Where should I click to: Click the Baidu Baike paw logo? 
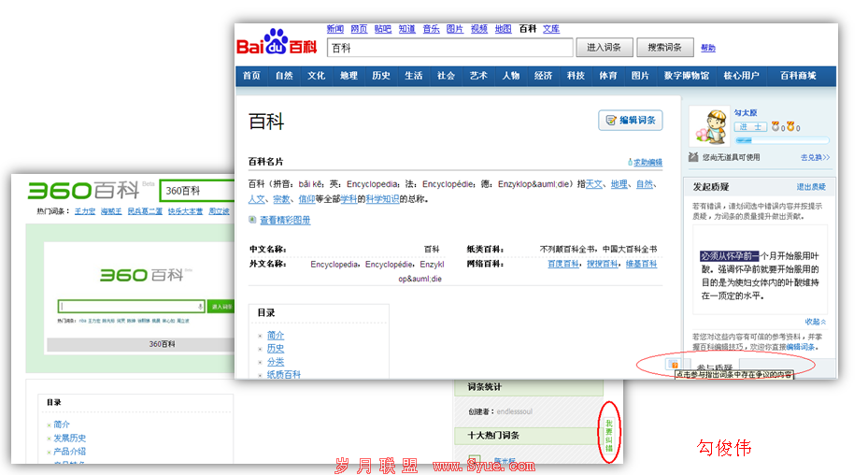(x=277, y=41)
